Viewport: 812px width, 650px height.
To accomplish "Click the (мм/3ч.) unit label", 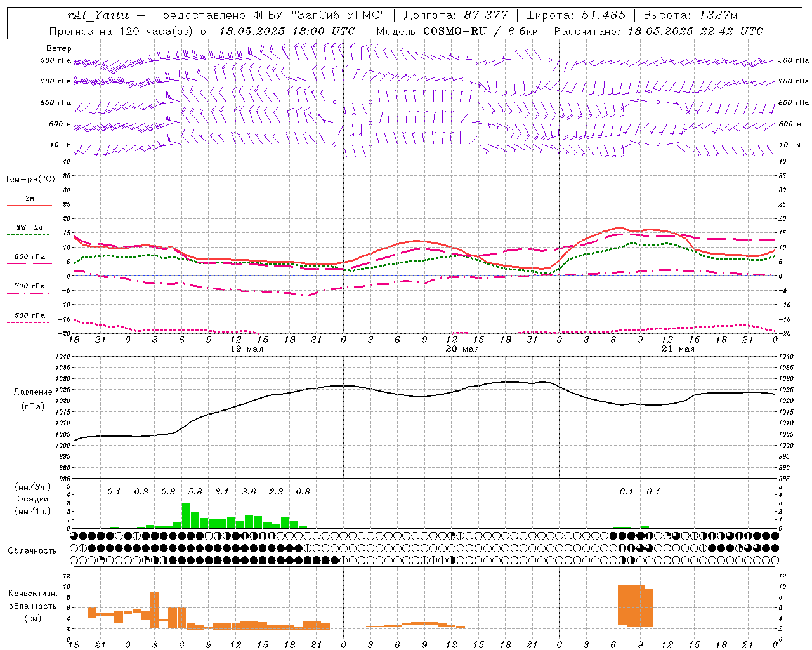I will pyautogui.click(x=33, y=487).
